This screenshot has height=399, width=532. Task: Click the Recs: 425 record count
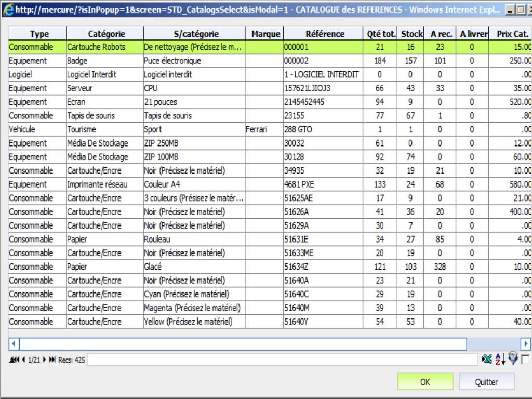pyautogui.click(x=72, y=360)
